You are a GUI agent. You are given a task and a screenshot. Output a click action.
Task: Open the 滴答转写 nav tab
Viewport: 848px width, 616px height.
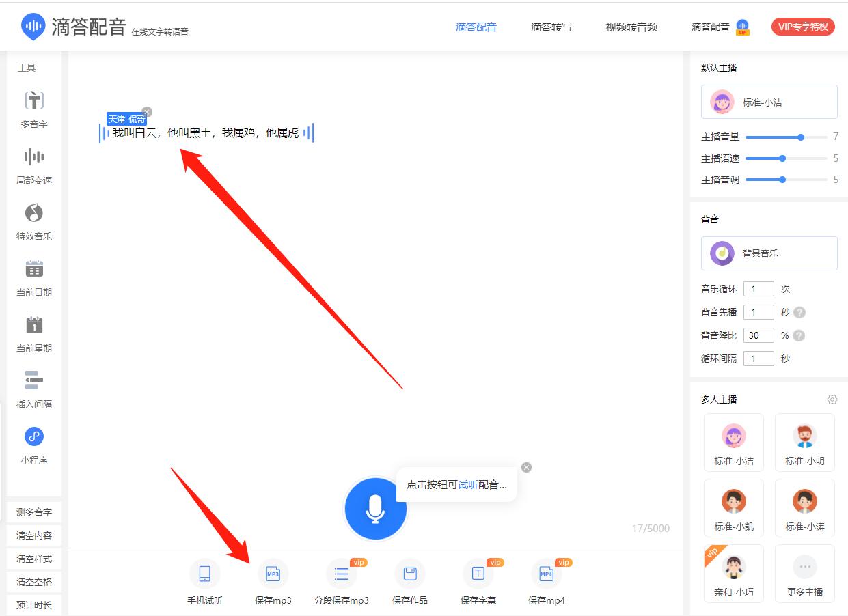551,27
